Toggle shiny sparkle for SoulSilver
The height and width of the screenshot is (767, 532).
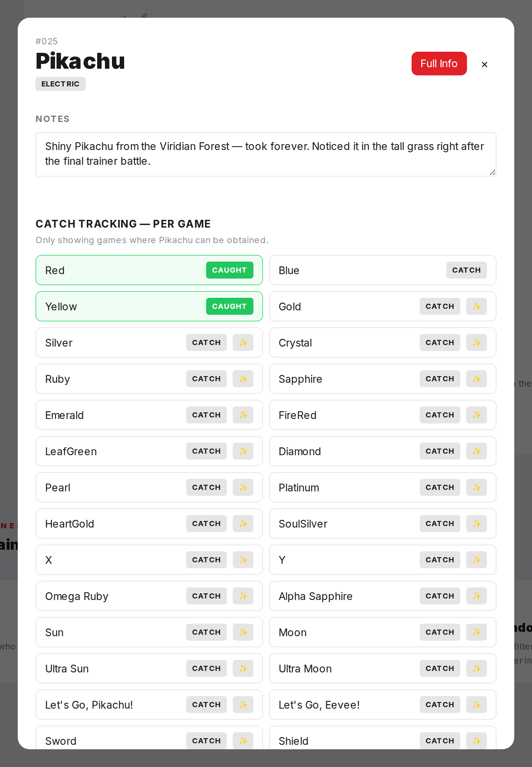pos(476,524)
